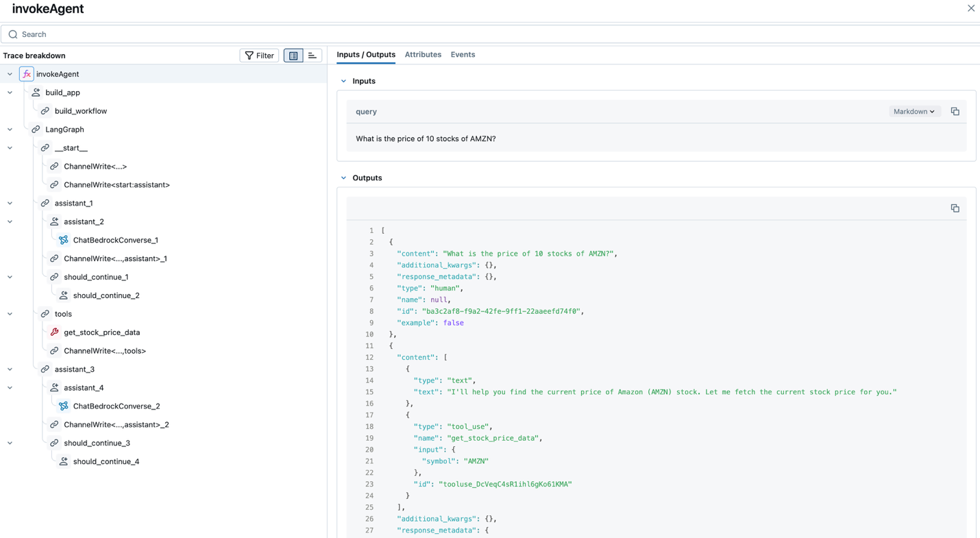
Task: Click the tooluse id value on line 23
Action: [505, 484]
